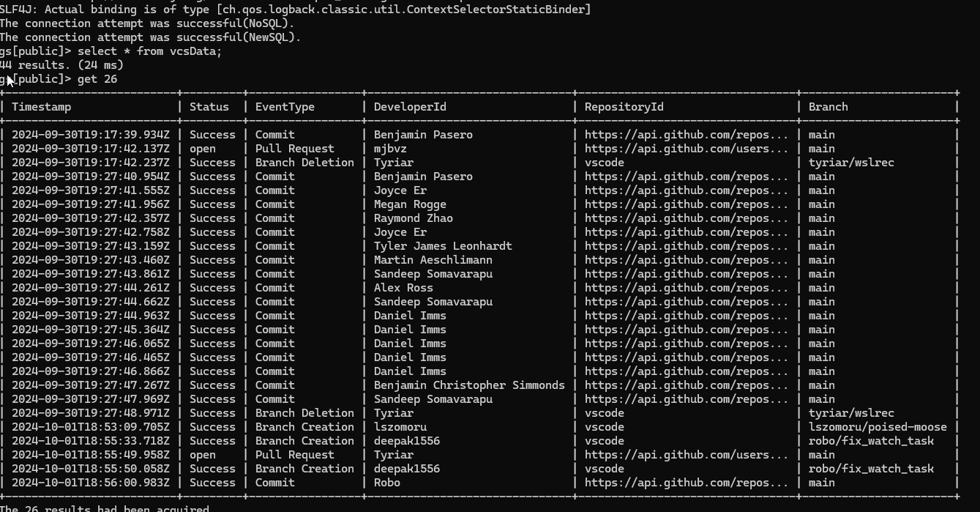Screen dimensions: 980x512
Task: Click the 'mjbvz' developer ID
Action: [x=390, y=149]
